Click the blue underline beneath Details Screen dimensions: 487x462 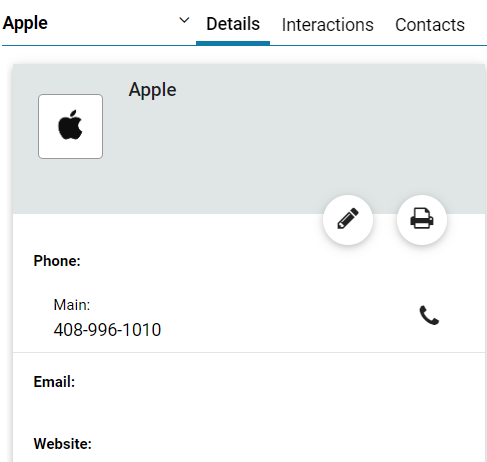coord(233,43)
